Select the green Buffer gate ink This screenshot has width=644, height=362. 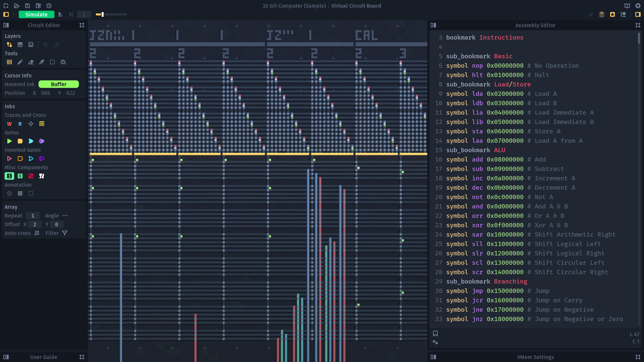coord(9,141)
